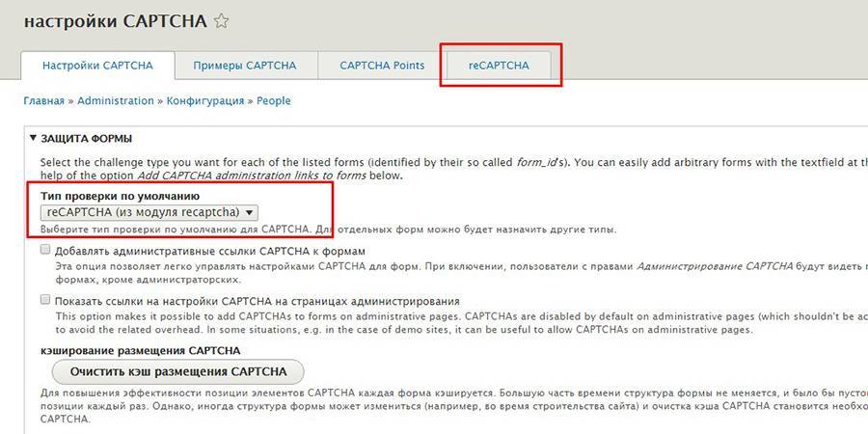This screenshot has width=868, height=434.
Task: Open the CAPTCHA Points tab
Action: point(382,66)
